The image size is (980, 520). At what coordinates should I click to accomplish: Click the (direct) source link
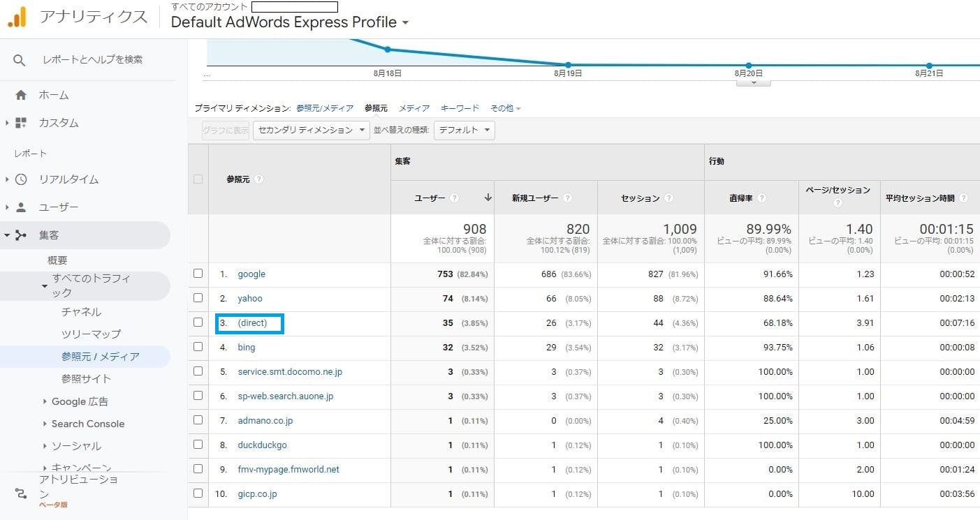tap(252, 322)
